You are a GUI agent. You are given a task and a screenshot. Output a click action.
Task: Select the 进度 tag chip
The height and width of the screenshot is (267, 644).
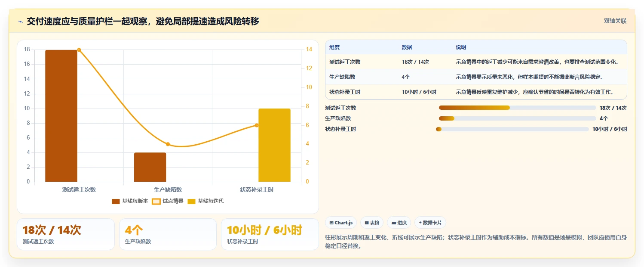coord(399,223)
